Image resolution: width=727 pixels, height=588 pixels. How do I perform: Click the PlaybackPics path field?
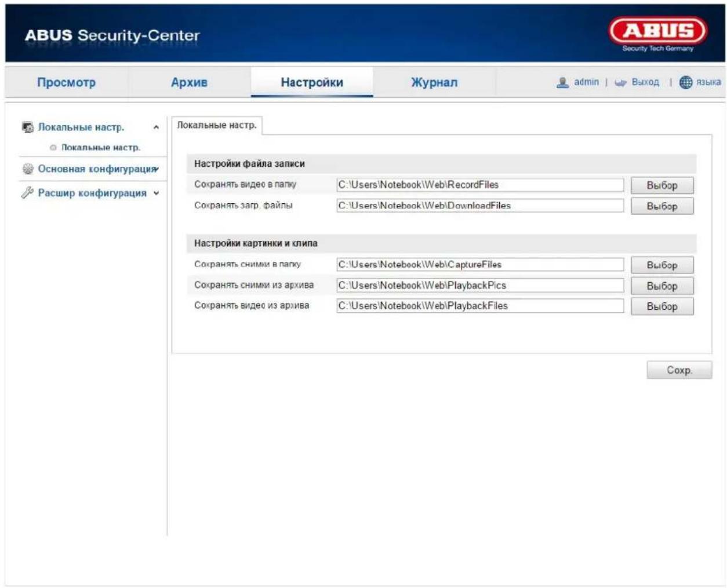coord(480,286)
